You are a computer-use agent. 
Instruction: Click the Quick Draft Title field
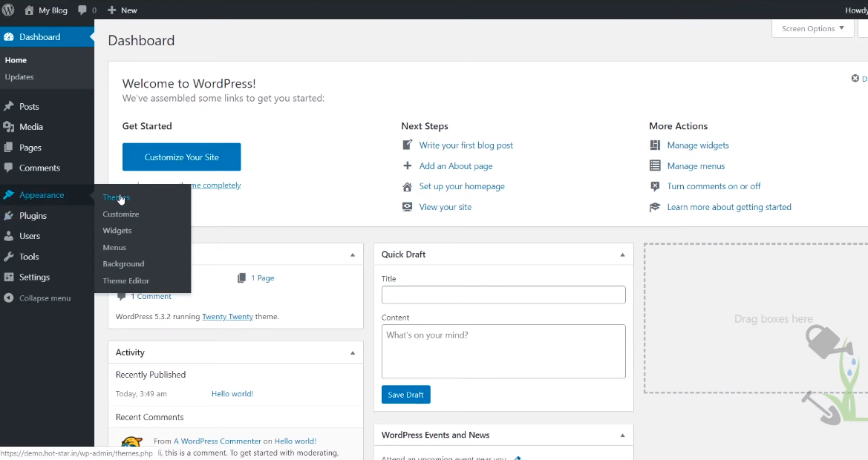point(503,295)
